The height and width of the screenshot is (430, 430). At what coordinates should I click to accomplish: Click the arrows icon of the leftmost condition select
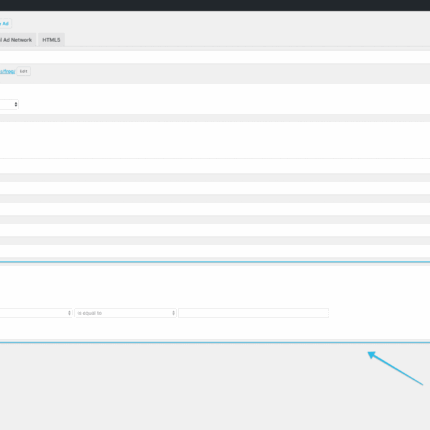[69, 313]
